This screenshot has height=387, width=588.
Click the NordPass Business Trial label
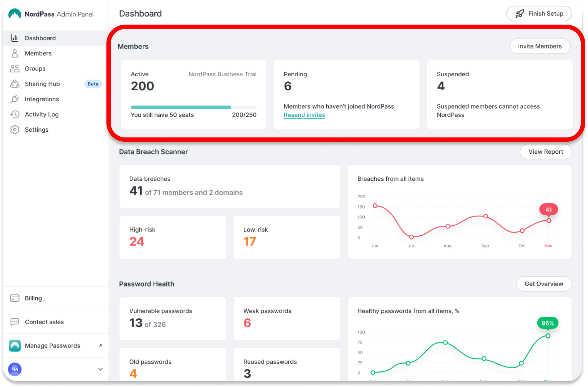(222, 74)
